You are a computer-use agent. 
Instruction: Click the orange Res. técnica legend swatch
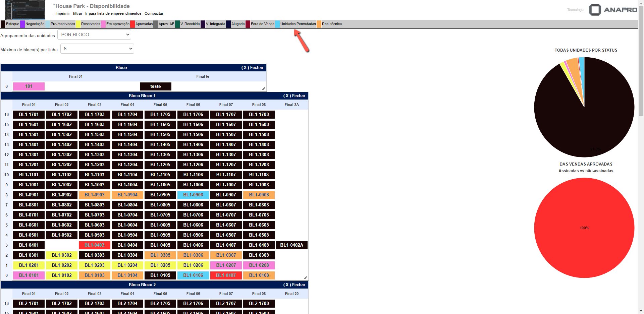[319, 24]
